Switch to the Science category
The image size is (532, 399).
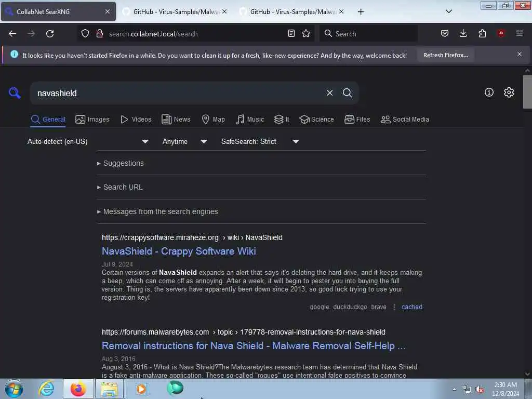pos(316,119)
